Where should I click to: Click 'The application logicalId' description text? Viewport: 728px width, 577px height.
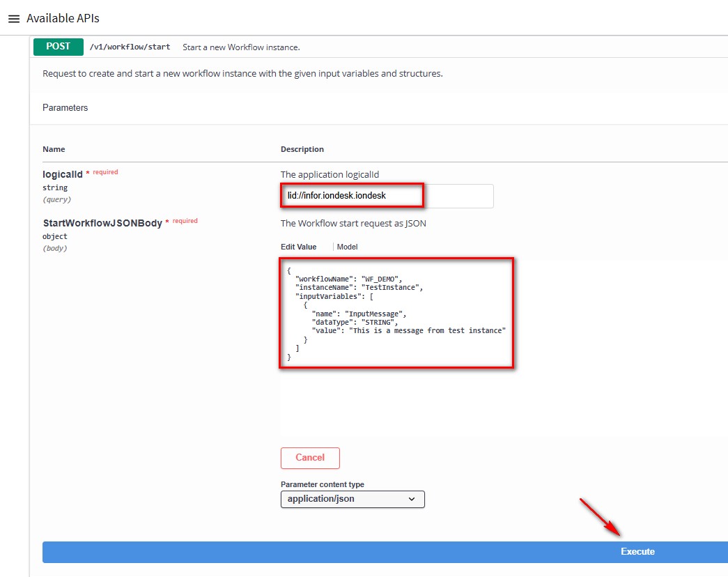pos(330,175)
